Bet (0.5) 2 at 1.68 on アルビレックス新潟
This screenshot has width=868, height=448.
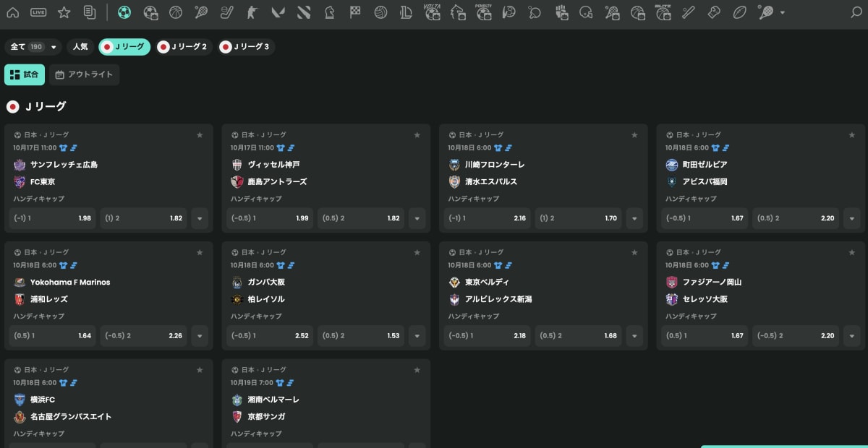point(579,335)
